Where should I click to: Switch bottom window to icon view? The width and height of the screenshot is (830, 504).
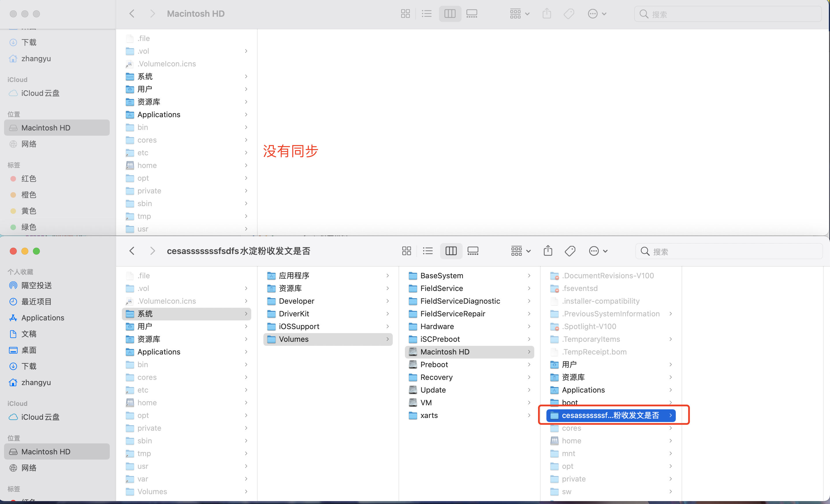[x=406, y=251]
